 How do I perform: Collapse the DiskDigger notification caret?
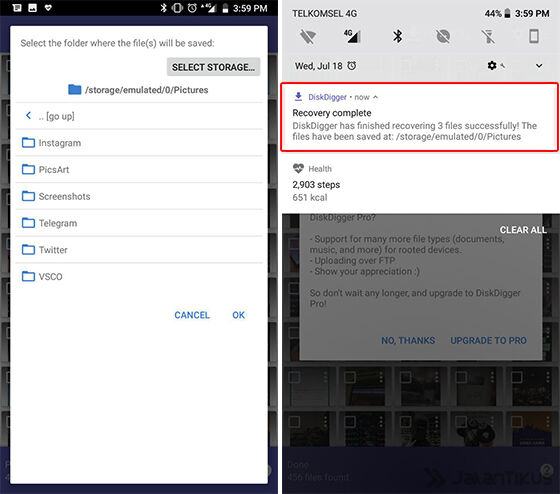(x=375, y=97)
